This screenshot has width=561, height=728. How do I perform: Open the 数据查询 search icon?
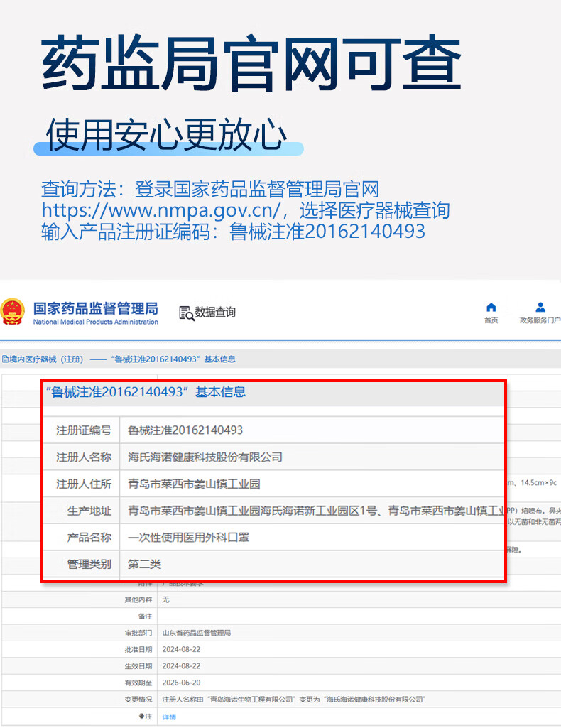(x=186, y=313)
